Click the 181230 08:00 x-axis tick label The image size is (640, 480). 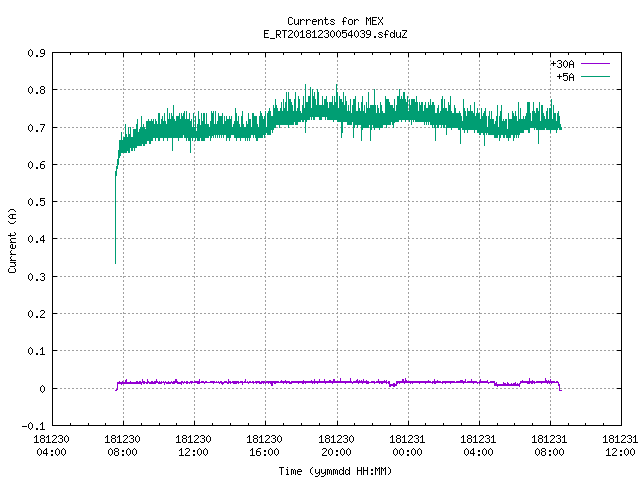tap(122, 445)
